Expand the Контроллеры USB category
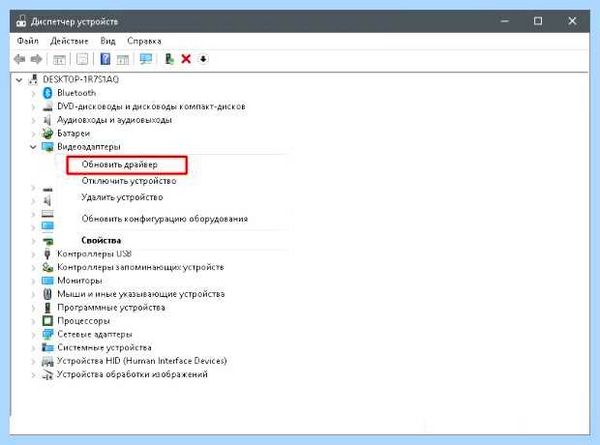The height and width of the screenshot is (445, 600). coord(33,254)
